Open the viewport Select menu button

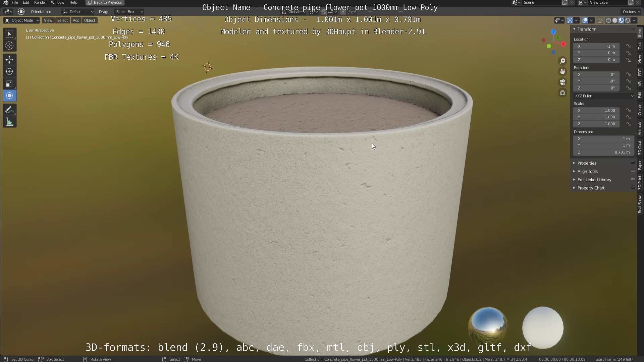click(62, 20)
